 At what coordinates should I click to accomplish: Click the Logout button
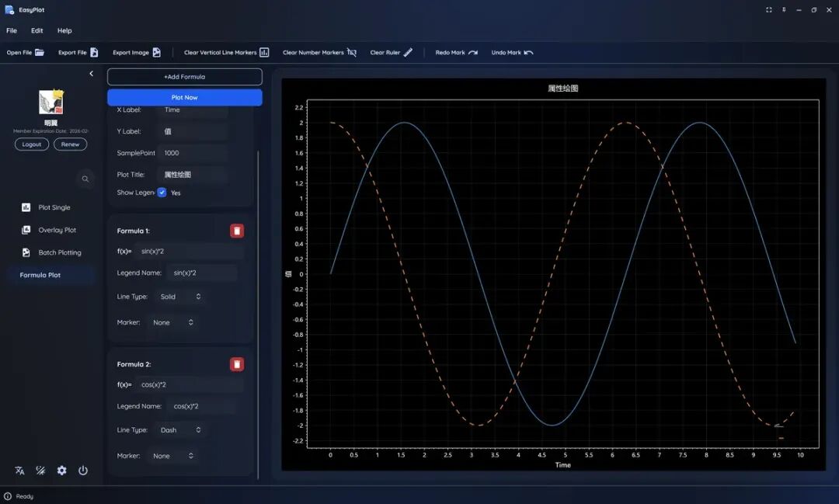pos(32,144)
